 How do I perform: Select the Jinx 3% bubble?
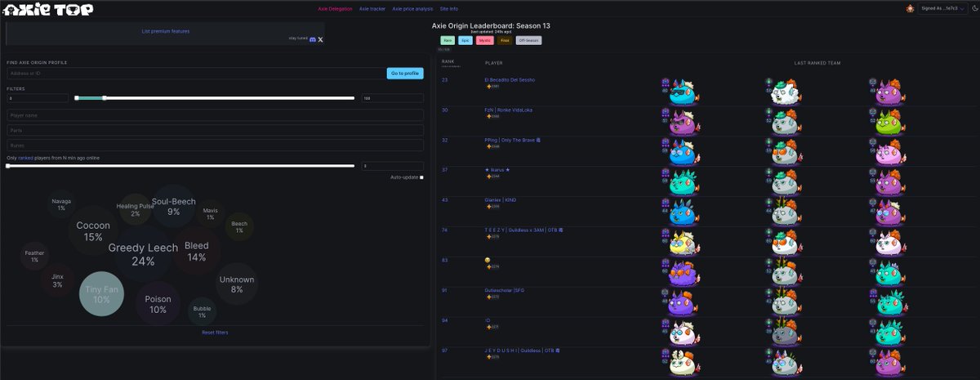coord(57,279)
